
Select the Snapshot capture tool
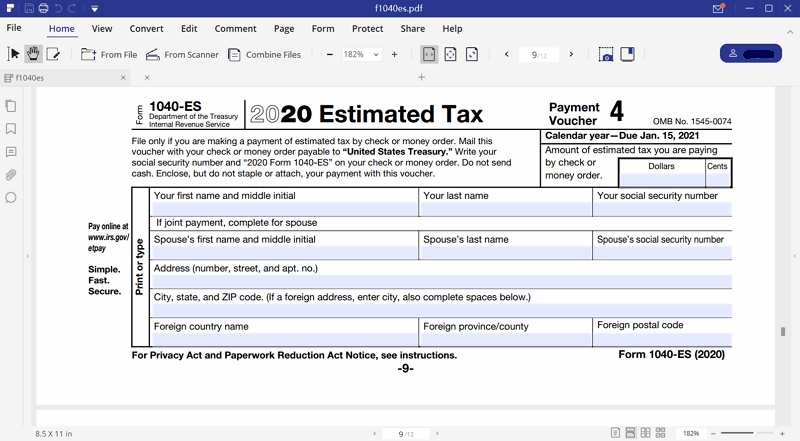(x=606, y=54)
